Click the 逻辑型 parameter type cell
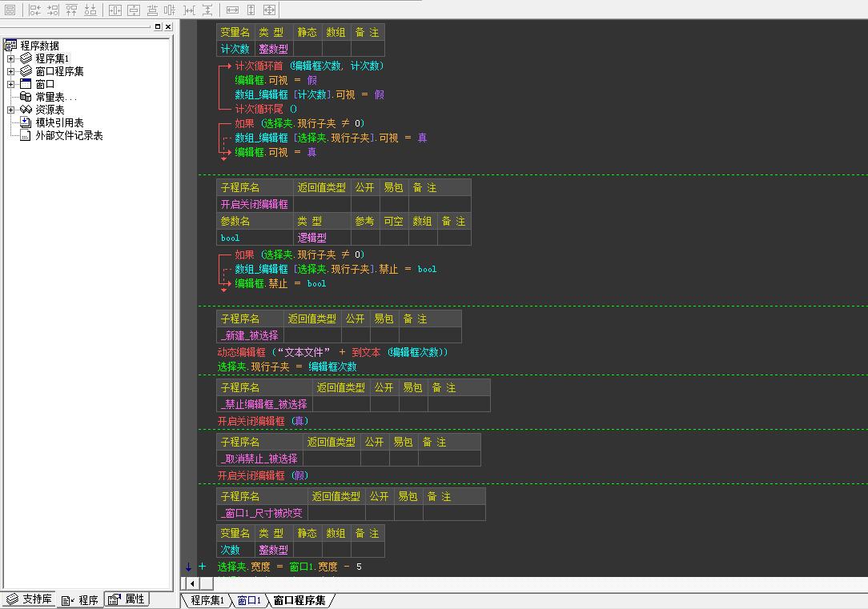This screenshot has height=609, width=868. pos(322,238)
